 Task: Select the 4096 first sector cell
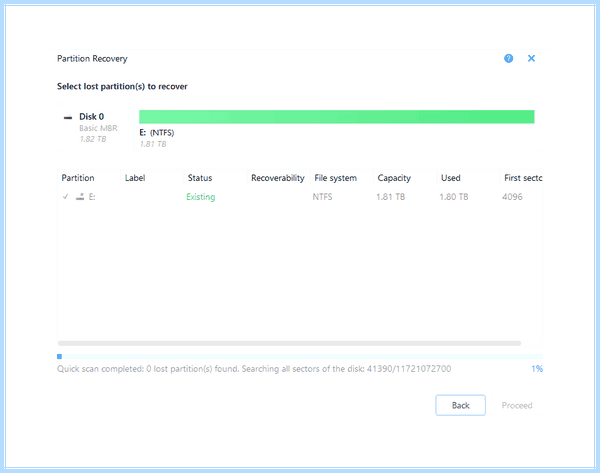click(x=512, y=197)
